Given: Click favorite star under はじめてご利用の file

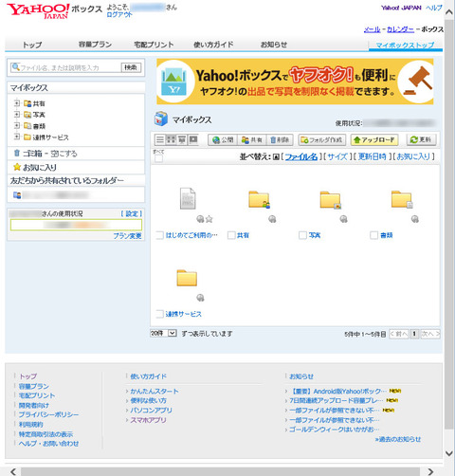Looking at the screenshot, I should coord(209,219).
